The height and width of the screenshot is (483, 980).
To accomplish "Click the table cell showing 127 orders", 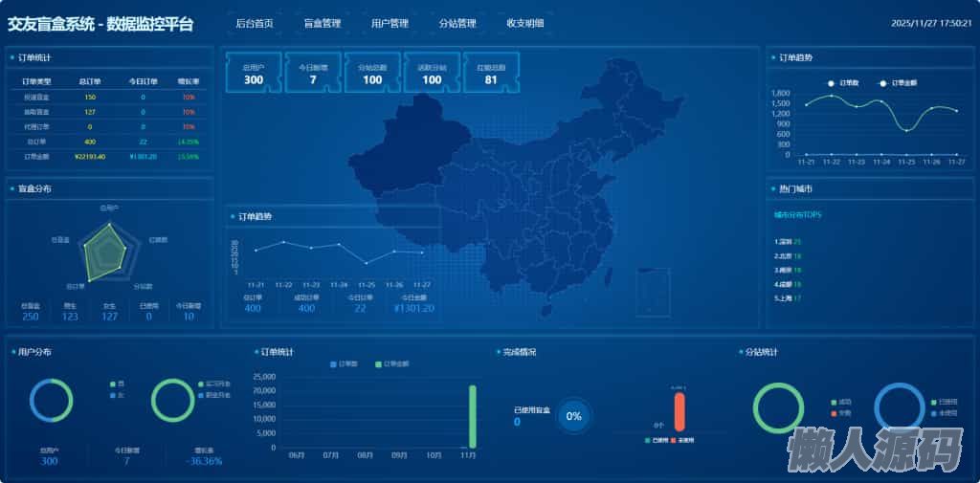I will pos(90,112).
